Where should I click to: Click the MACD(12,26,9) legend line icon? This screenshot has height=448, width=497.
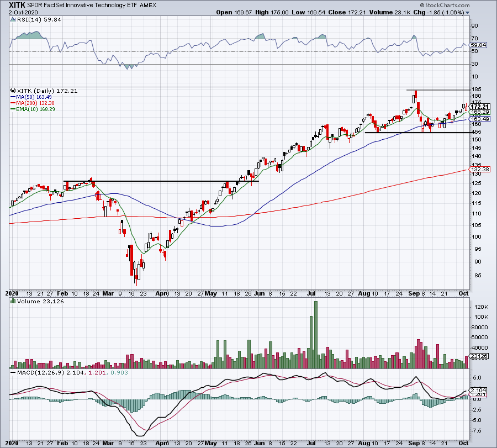(13, 372)
